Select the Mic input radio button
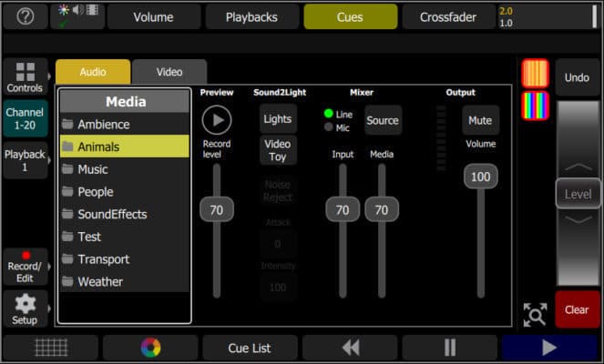 point(329,127)
